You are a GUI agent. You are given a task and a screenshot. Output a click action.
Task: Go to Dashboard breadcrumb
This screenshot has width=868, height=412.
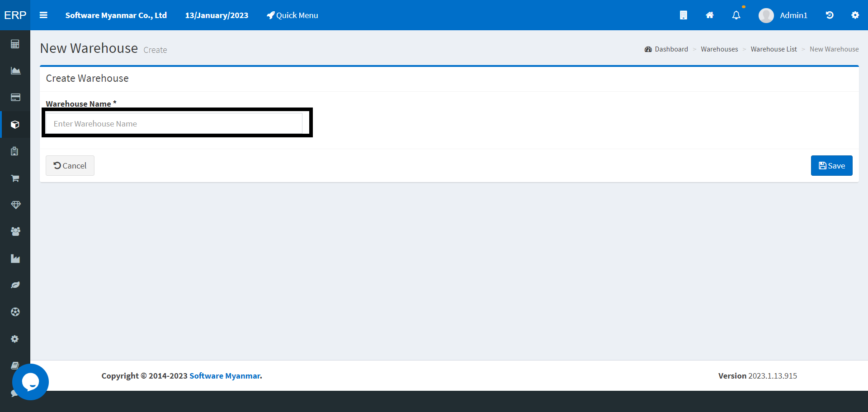[666, 49]
